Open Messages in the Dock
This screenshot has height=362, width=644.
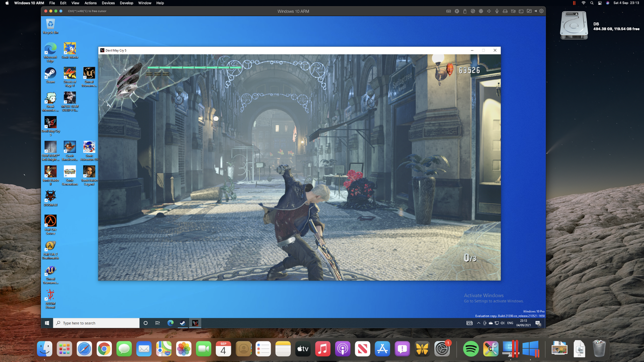(124, 348)
